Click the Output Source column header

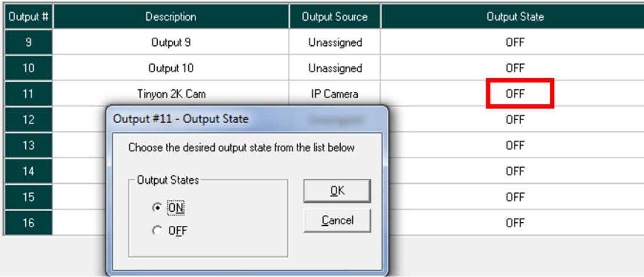(x=334, y=16)
